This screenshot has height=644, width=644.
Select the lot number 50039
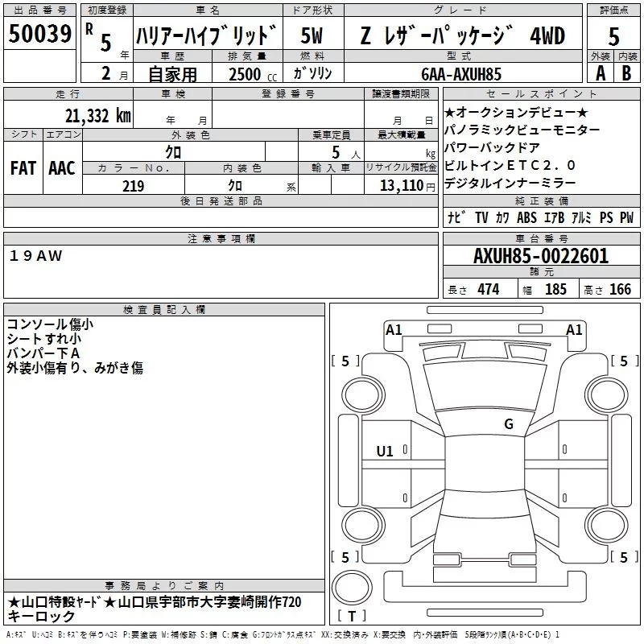tap(40, 34)
